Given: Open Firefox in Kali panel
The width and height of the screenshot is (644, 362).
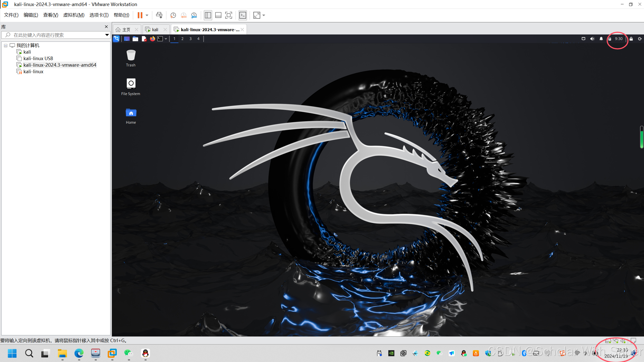Looking at the screenshot, I should [x=152, y=39].
